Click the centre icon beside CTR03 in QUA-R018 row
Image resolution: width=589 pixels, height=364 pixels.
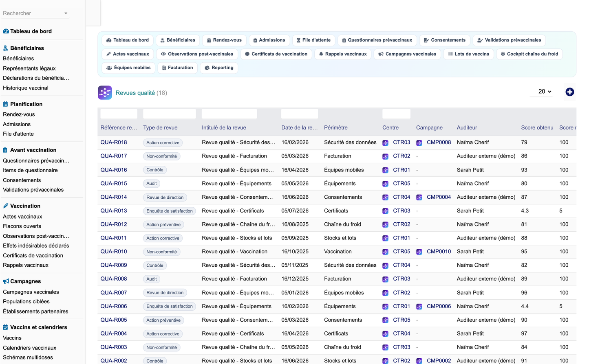point(385,143)
